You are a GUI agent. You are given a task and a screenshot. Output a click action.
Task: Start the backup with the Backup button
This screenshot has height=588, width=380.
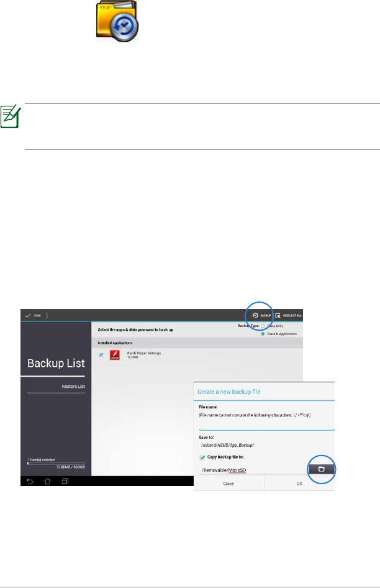click(261, 315)
